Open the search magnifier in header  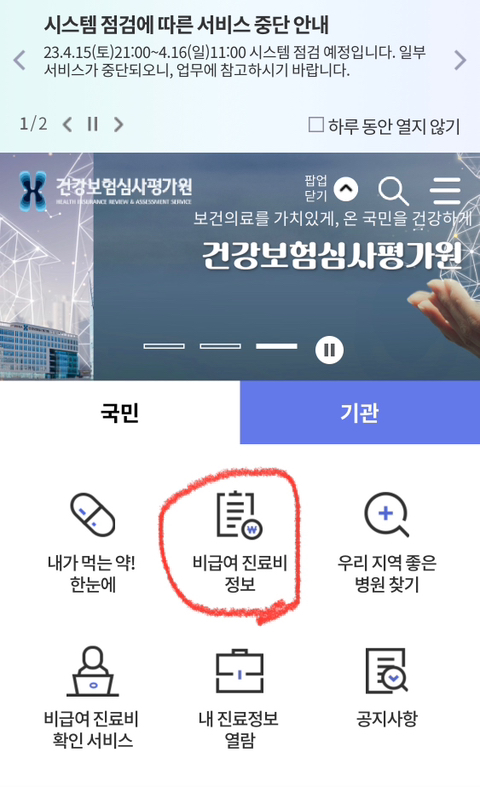point(393,191)
